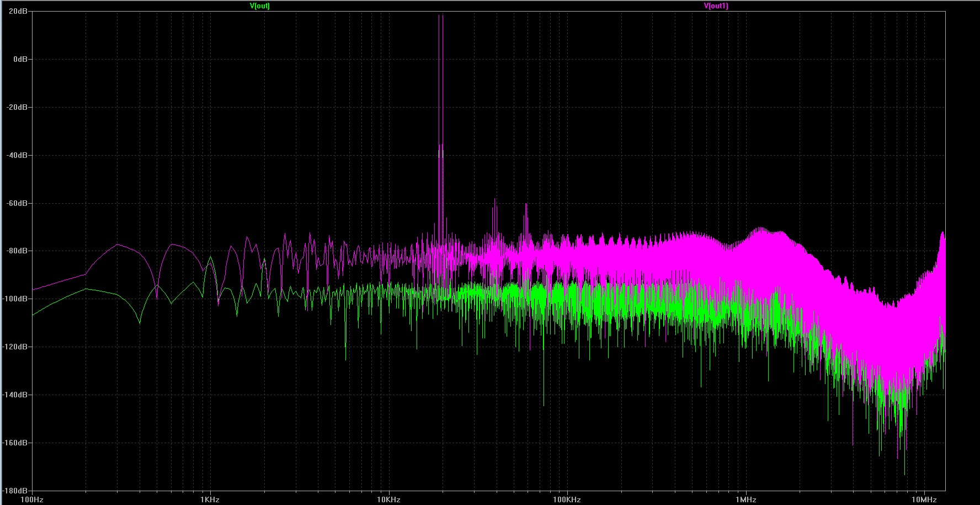Screen dimensions: 980x505
Task: Click the 1KHz frequency axis label
Action: (x=210, y=499)
